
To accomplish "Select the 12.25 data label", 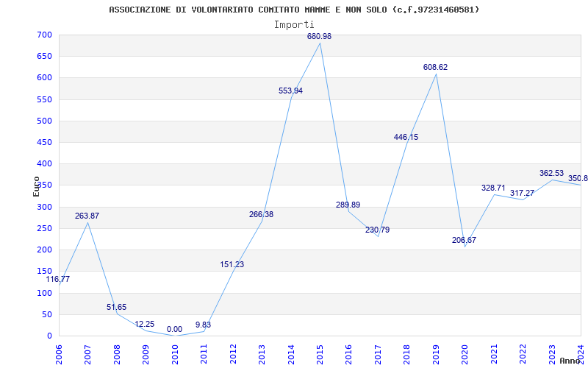I will [144, 324].
